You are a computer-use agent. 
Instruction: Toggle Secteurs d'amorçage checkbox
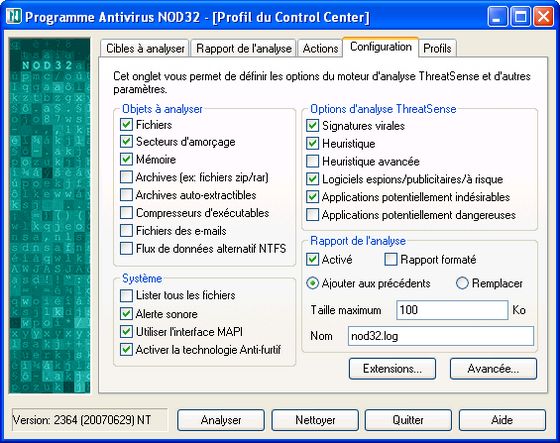pos(126,142)
